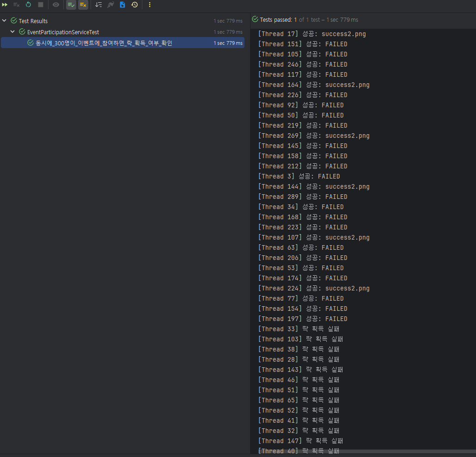Click the '[Thread 224] 성공: success2.png' line
This screenshot has width=476, height=457.
coord(314,288)
